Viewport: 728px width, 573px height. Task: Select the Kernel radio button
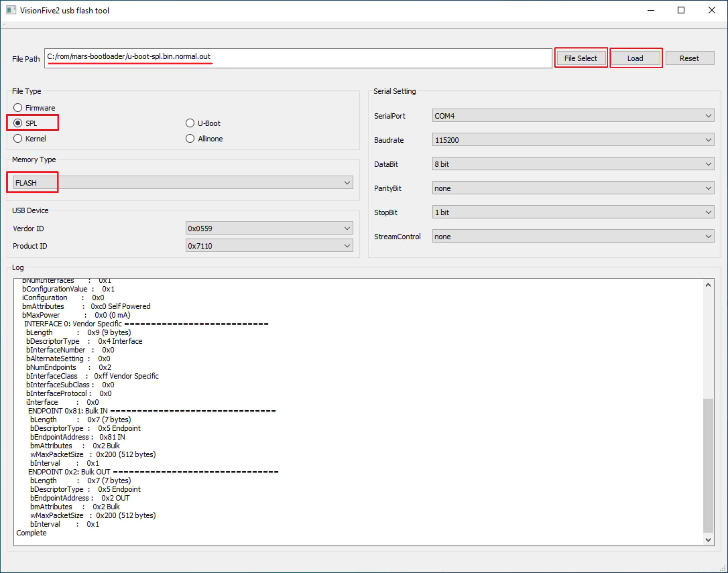point(29,139)
